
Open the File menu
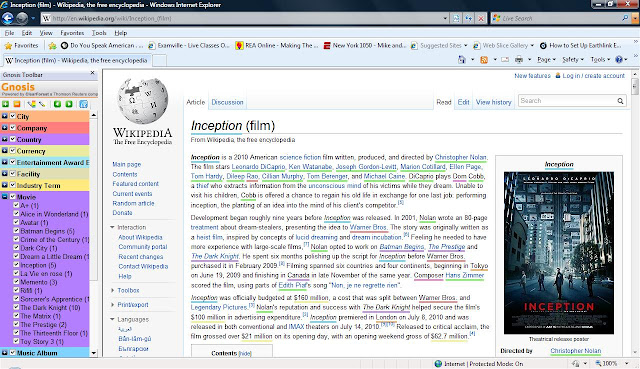(x=9, y=33)
